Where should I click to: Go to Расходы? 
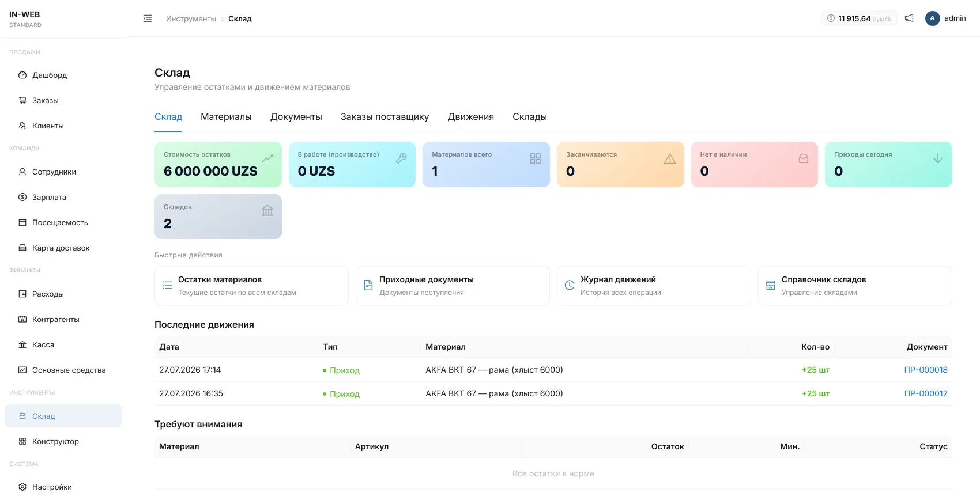63,294
